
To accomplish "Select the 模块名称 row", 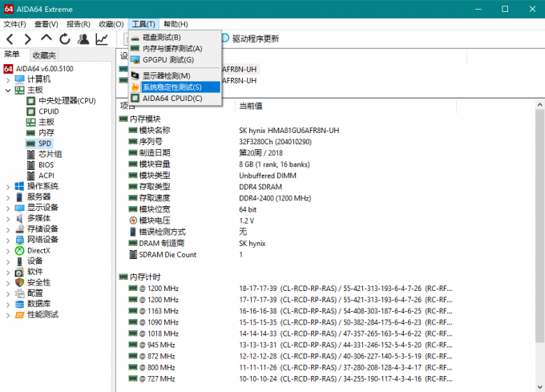I will pyautogui.click(x=290, y=131).
